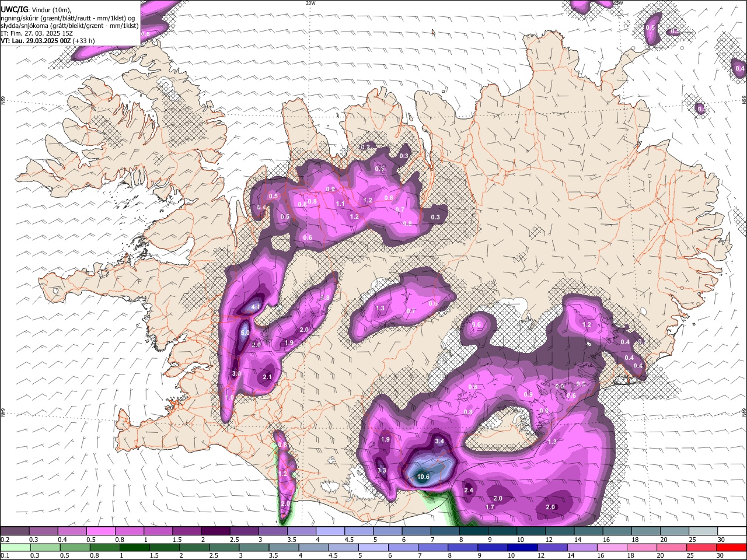Pick top-row dark purple swatch between 2 and 2.5
Viewport: 747px width, 560px height.
click(x=215, y=531)
